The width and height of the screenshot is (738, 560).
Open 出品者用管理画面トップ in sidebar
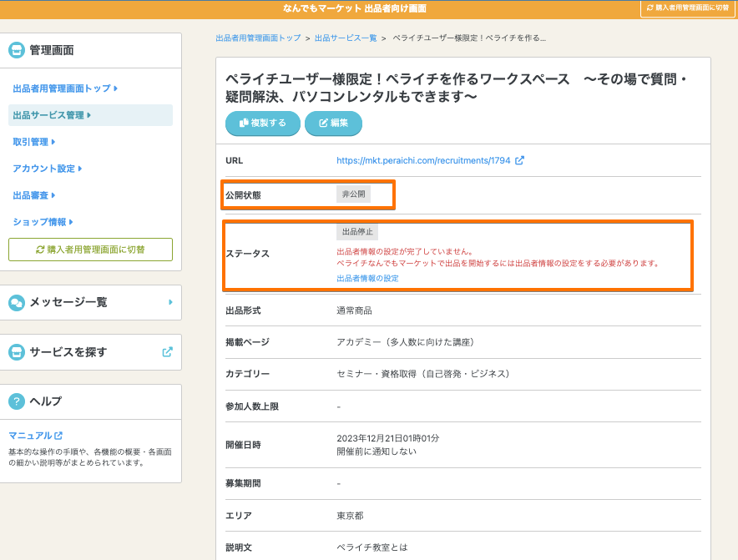coord(64,88)
